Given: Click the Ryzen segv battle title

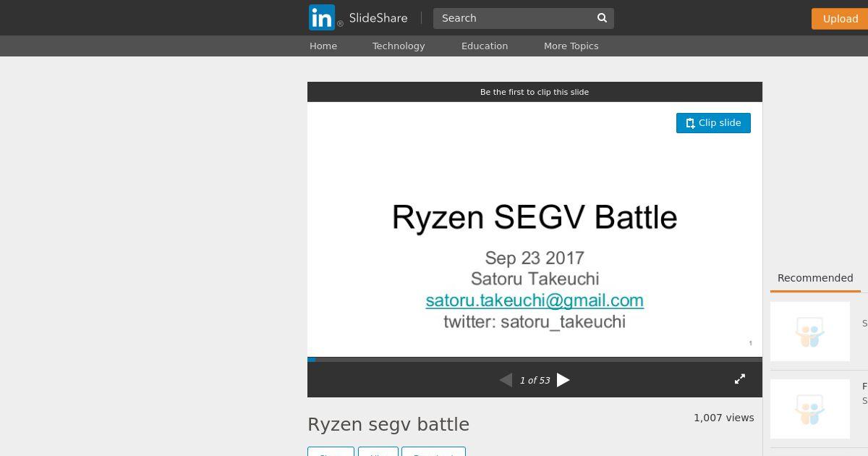Looking at the screenshot, I should pos(388,424).
